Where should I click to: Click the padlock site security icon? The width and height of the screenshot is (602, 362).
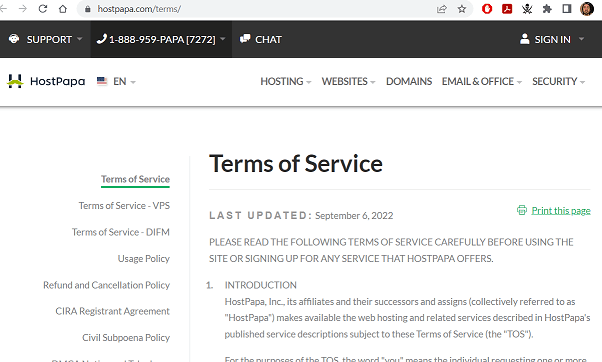point(88,9)
